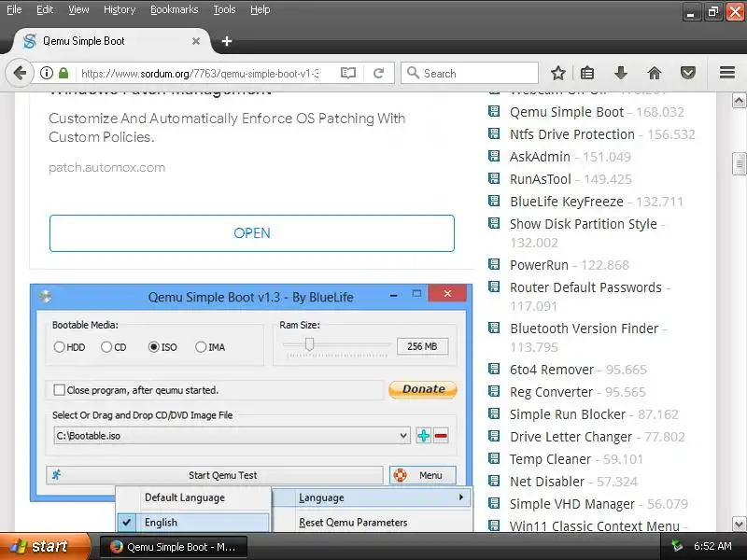Click the sordum.org address bar URL

[200, 74]
